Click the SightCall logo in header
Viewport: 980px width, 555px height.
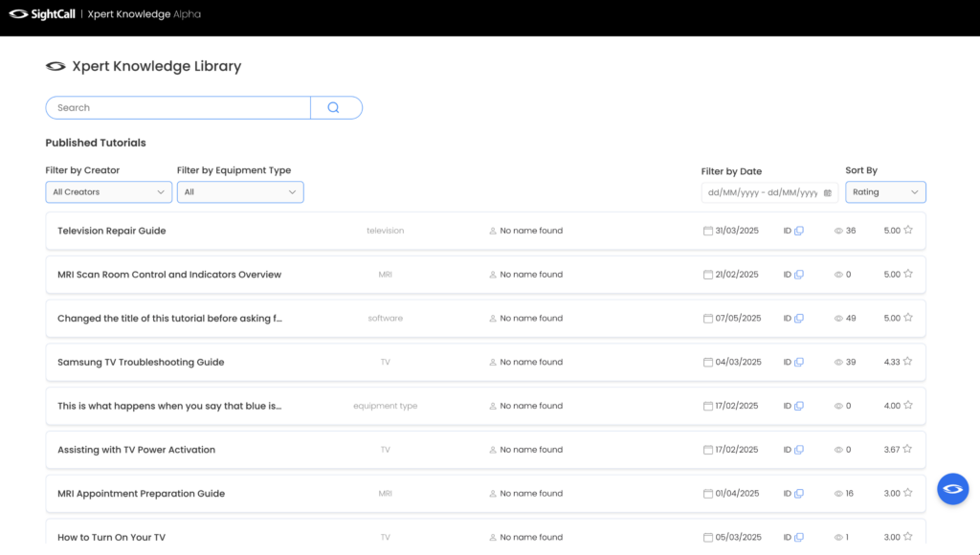pyautogui.click(x=41, y=13)
